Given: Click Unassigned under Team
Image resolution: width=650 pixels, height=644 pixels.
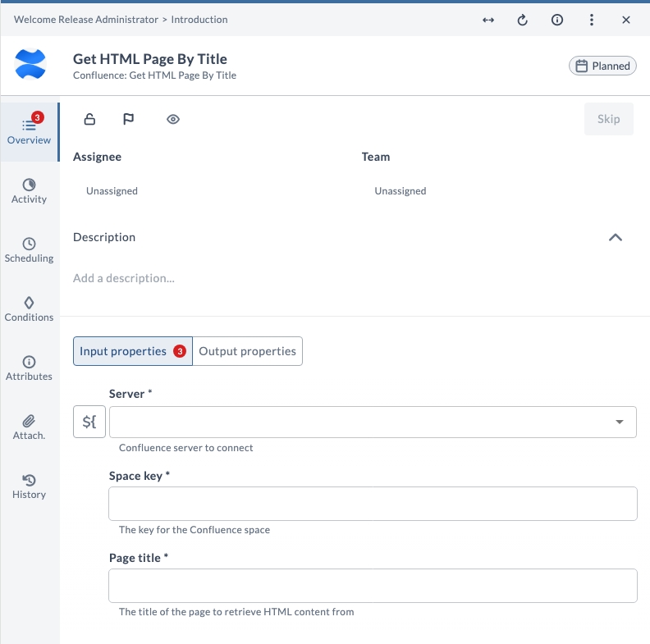Looking at the screenshot, I should click(x=400, y=191).
